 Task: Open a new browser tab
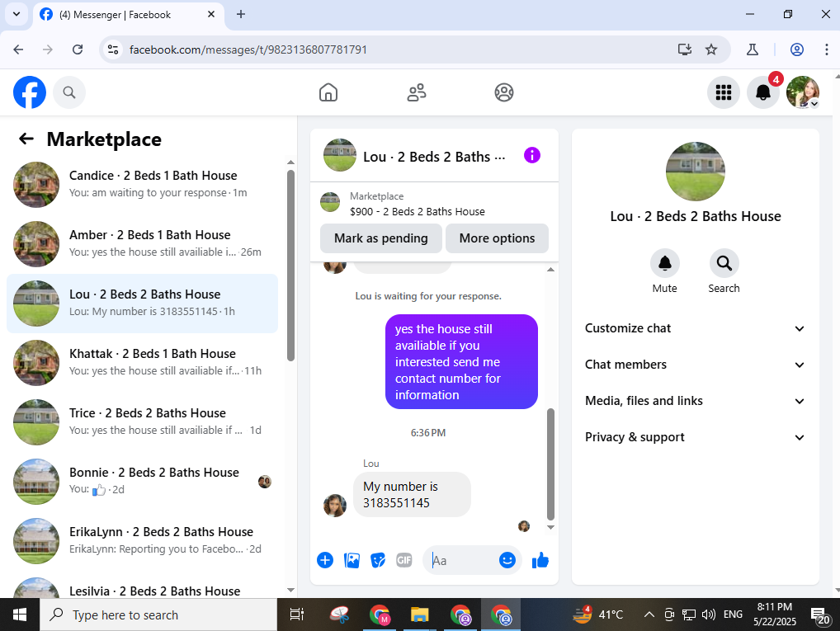click(241, 15)
